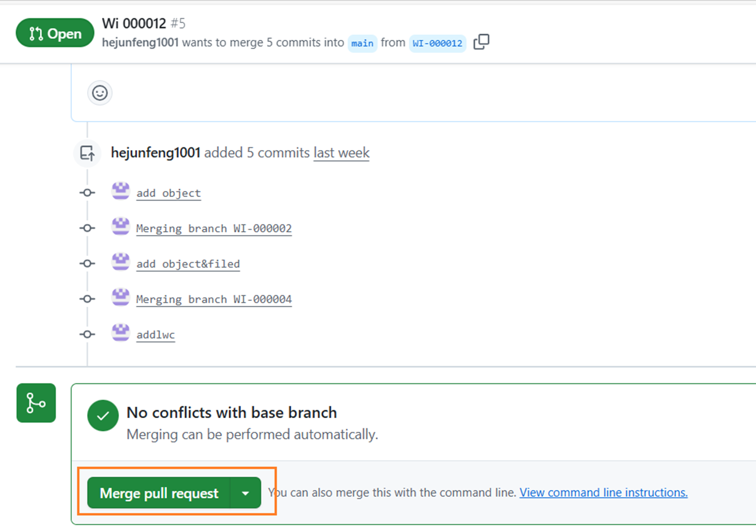Click avatar beside add object commit
This screenshot has width=756, height=532.
tap(120, 191)
